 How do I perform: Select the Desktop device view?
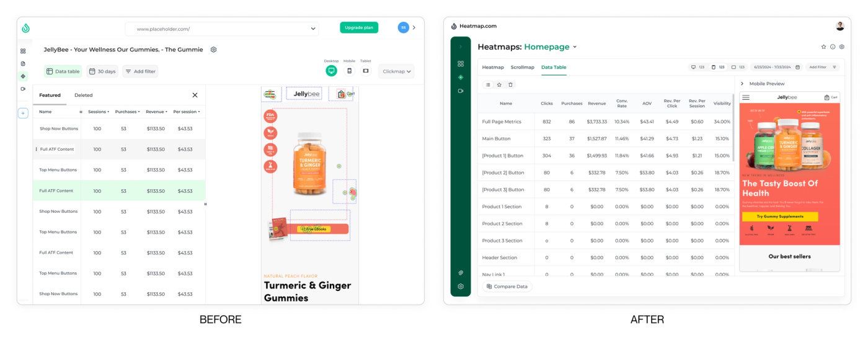click(x=331, y=71)
